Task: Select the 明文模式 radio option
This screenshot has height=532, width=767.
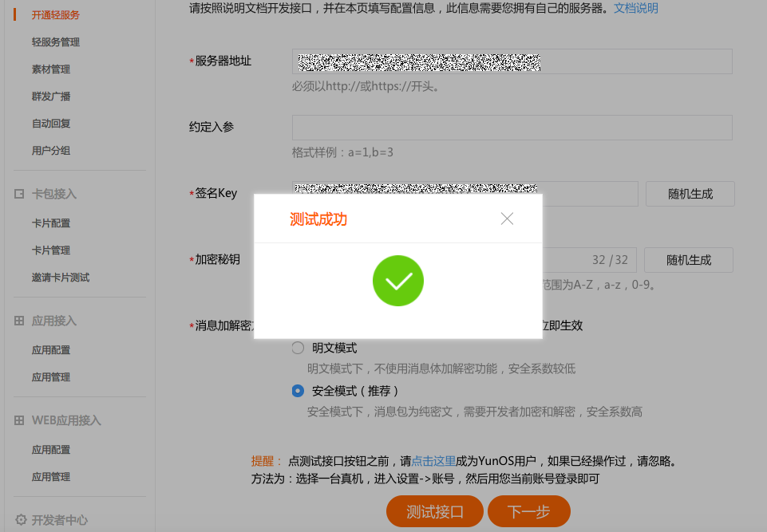Action: click(x=298, y=348)
